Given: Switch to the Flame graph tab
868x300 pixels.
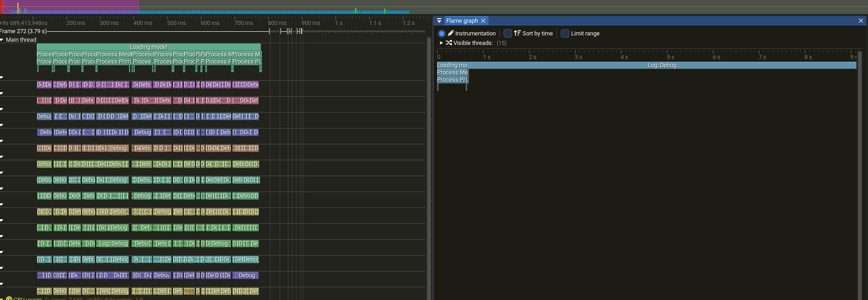Looking at the screenshot, I should [x=462, y=21].
